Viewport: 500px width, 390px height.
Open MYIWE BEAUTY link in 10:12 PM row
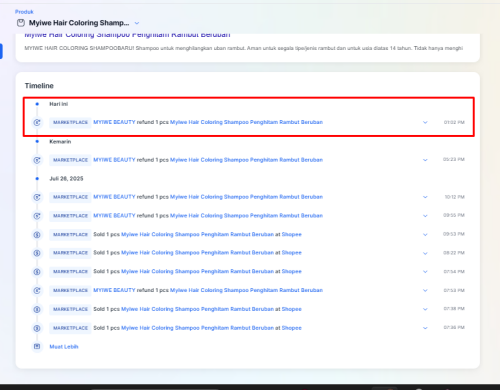click(x=114, y=197)
